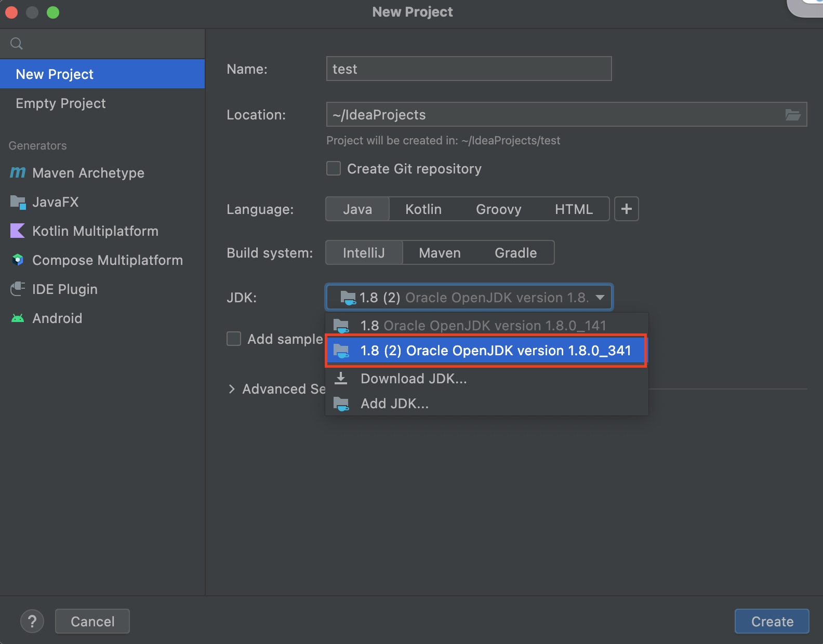Expand the Advanced Settings section
The width and height of the screenshot is (823, 644).
click(x=232, y=389)
